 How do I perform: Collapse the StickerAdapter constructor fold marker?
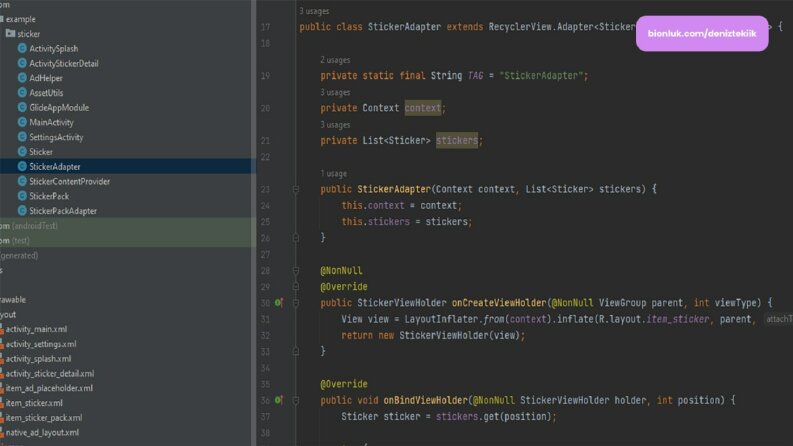[296, 190]
